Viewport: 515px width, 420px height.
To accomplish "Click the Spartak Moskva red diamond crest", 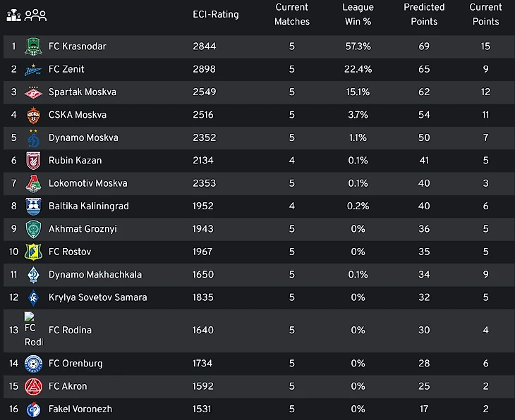I will point(33,92).
